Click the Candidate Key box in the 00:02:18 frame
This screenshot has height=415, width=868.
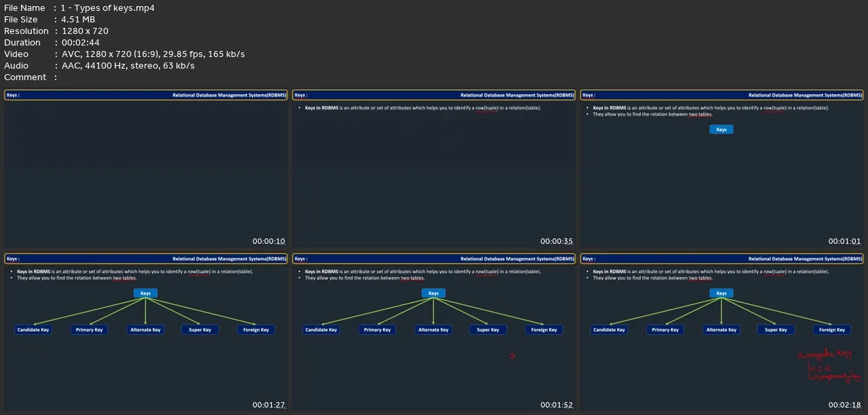point(609,329)
